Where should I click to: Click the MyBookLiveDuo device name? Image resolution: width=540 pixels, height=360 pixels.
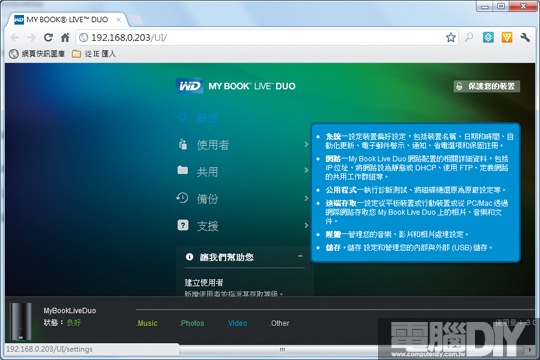pyautogui.click(x=70, y=310)
